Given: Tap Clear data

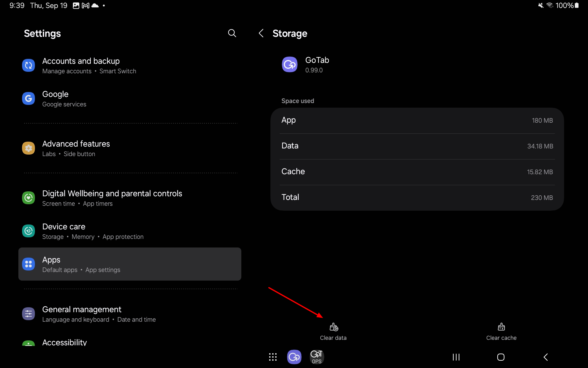Looking at the screenshot, I should tap(333, 331).
